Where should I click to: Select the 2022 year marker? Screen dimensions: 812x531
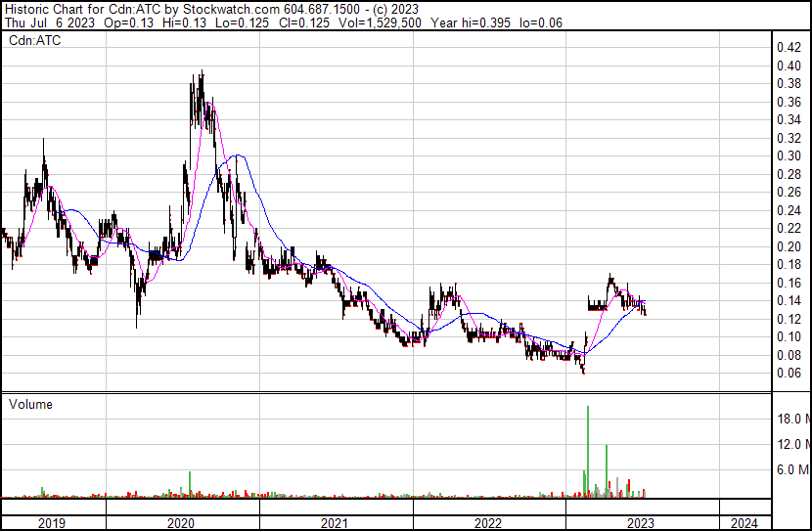click(488, 523)
